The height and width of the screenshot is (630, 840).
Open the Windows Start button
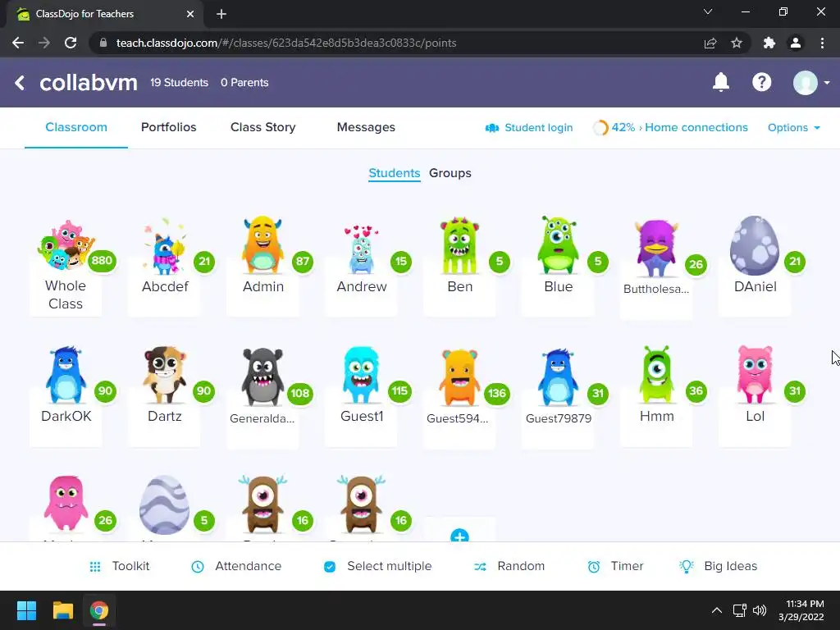[x=26, y=610]
